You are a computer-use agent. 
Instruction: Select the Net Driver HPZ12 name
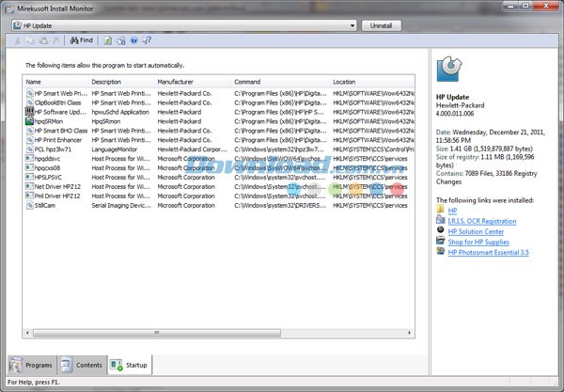pos(57,187)
